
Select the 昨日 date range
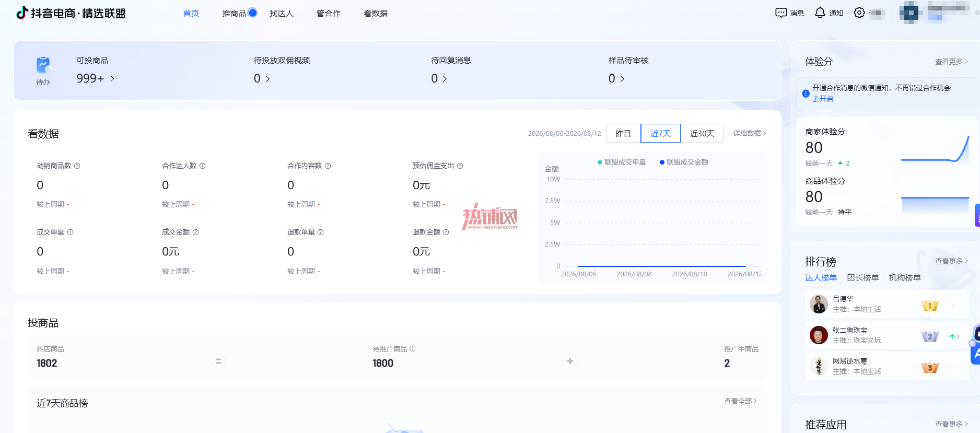tap(623, 134)
